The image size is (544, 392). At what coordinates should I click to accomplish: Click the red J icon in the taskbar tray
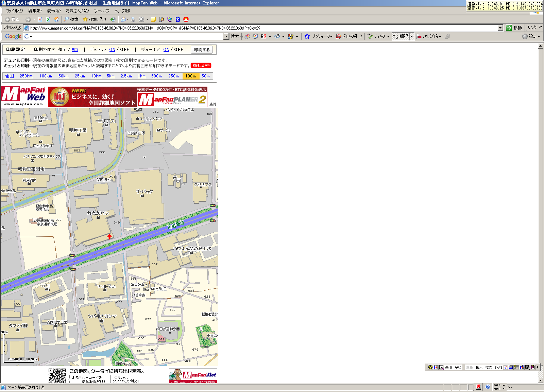coord(478,387)
